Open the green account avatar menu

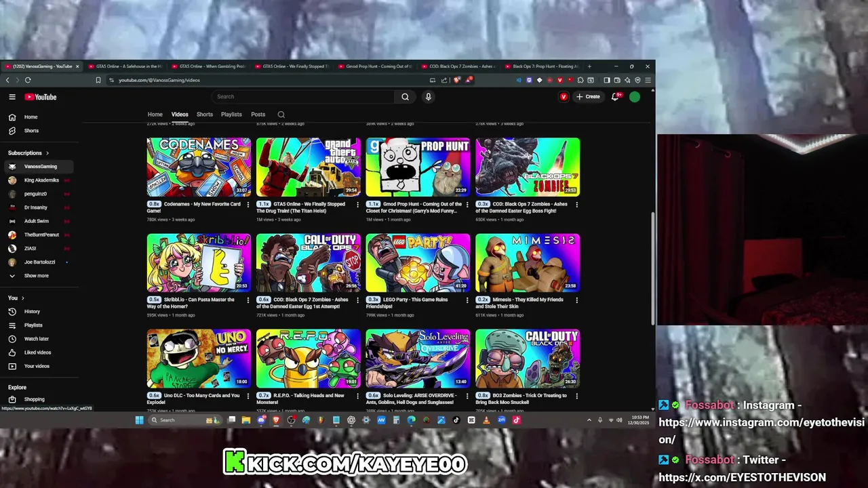pyautogui.click(x=635, y=97)
